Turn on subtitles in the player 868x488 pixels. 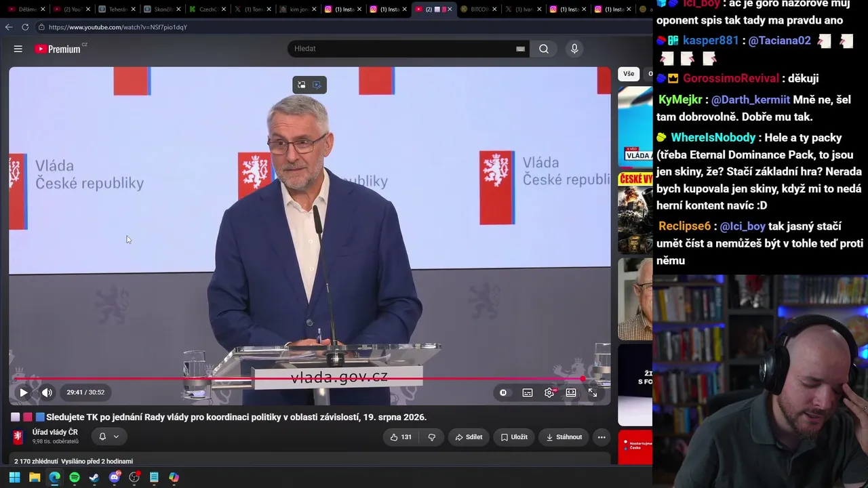tap(528, 392)
